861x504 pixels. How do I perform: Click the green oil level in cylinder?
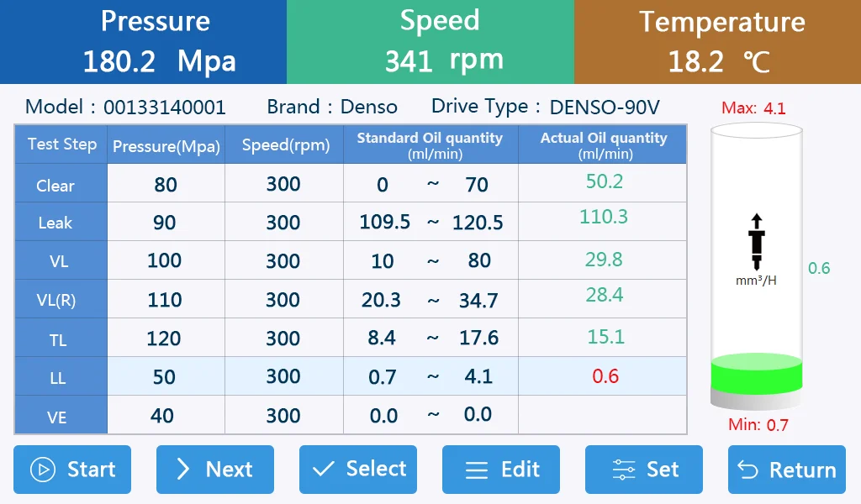pyautogui.click(x=757, y=374)
